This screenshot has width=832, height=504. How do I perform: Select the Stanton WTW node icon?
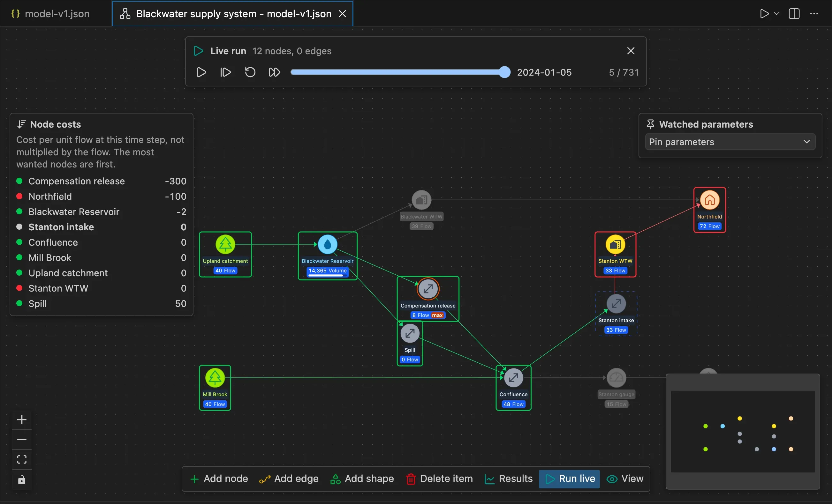pos(615,244)
